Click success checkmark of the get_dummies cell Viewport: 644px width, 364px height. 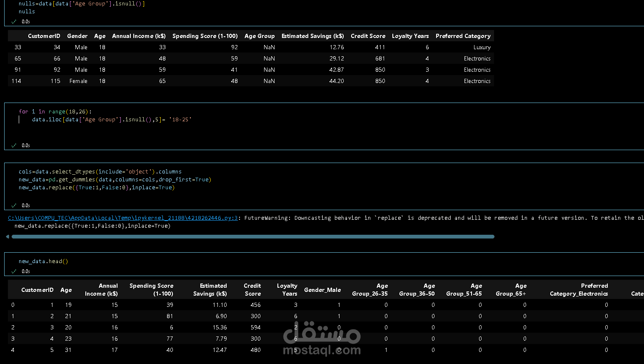pos(14,206)
